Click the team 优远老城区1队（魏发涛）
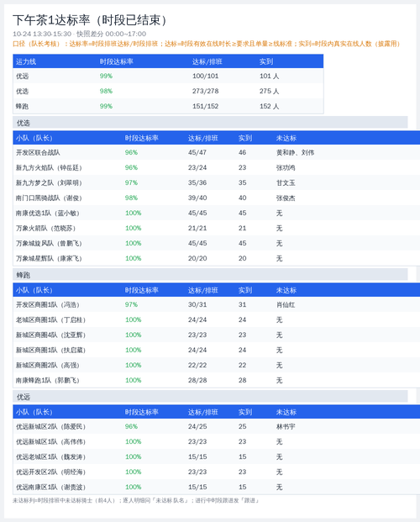The height and width of the screenshot is (522, 420). (x=51, y=456)
